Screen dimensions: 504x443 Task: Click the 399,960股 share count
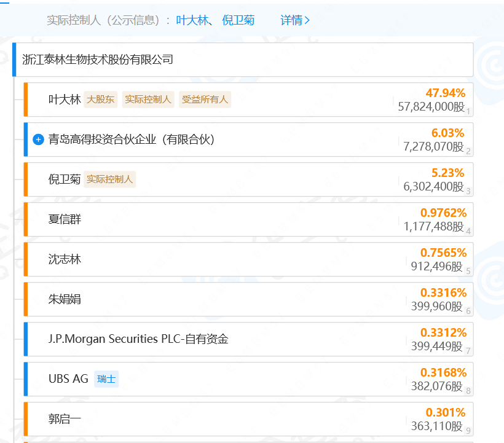tap(437, 307)
